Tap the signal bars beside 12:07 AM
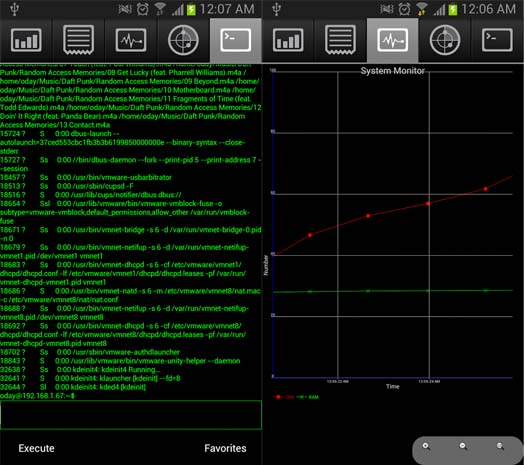This screenshot has width=525, height=465. coord(177,10)
